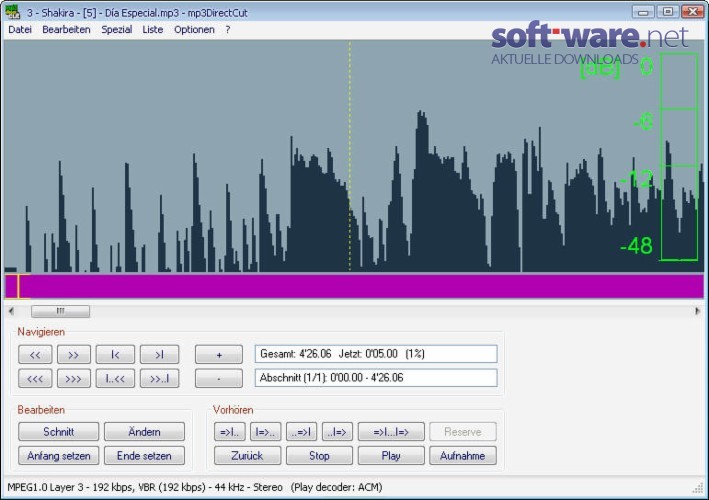Click Ende setzen button

pos(144,456)
